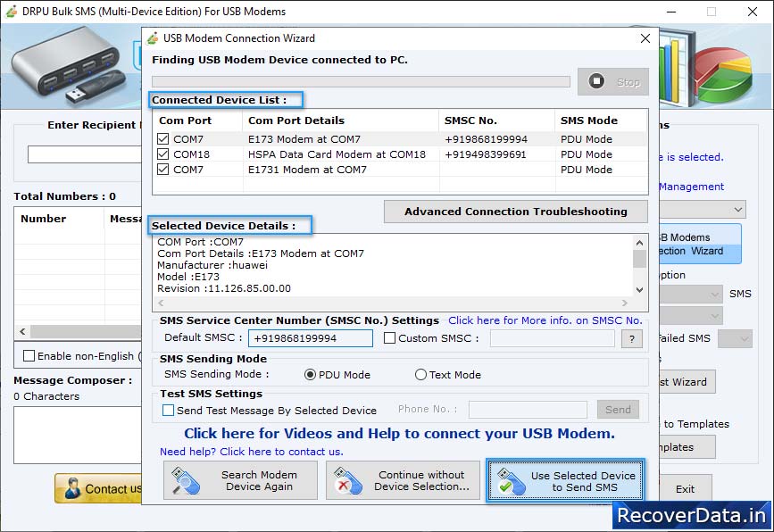Enable the Custom SMSC checkbox
Image resolution: width=774 pixels, height=532 pixels.
pos(389,338)
